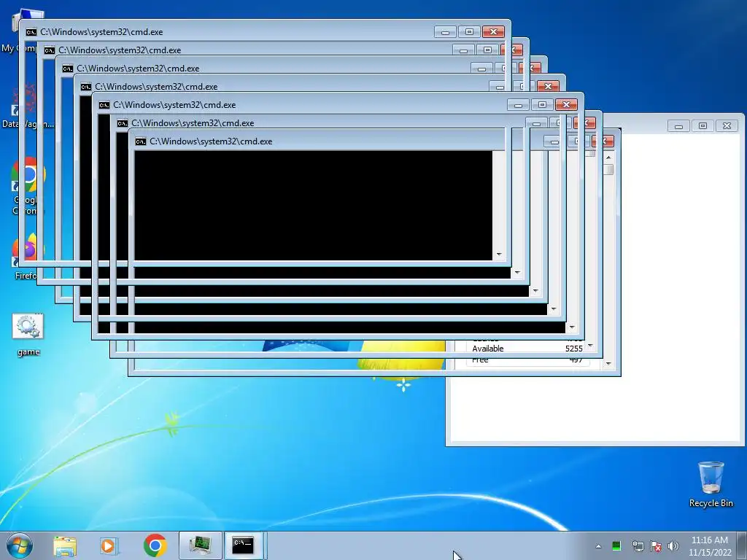
Task: Select the game desktop icon
Action: pyautogui.click(x=28, y=335)
